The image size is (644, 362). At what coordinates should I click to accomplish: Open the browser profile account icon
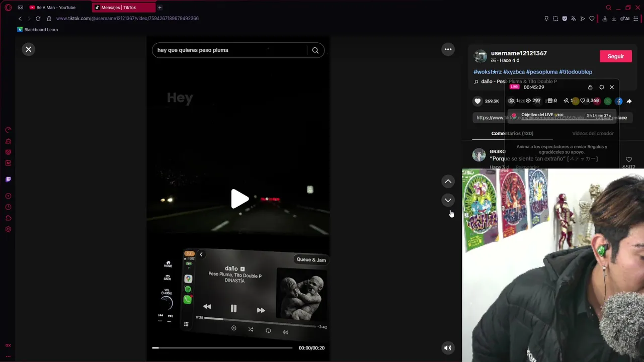coord(605,19)
